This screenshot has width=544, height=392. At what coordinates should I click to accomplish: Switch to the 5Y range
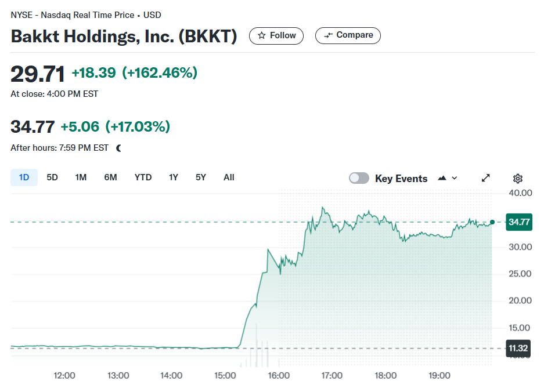click(200, 177)
